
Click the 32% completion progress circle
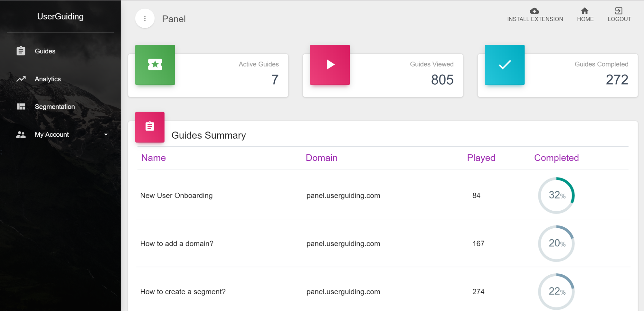556,195
